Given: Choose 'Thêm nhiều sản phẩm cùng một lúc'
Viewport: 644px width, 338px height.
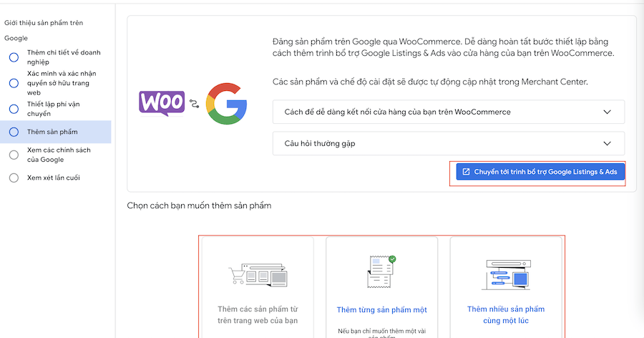Looking at the screenshot, I should click(506, 314).
